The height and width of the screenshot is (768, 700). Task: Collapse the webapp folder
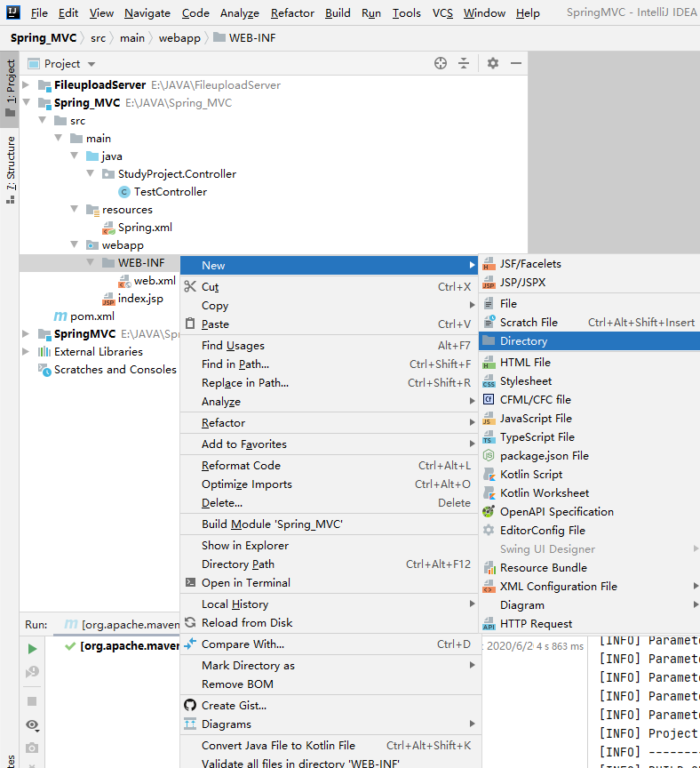coord(75,244)
